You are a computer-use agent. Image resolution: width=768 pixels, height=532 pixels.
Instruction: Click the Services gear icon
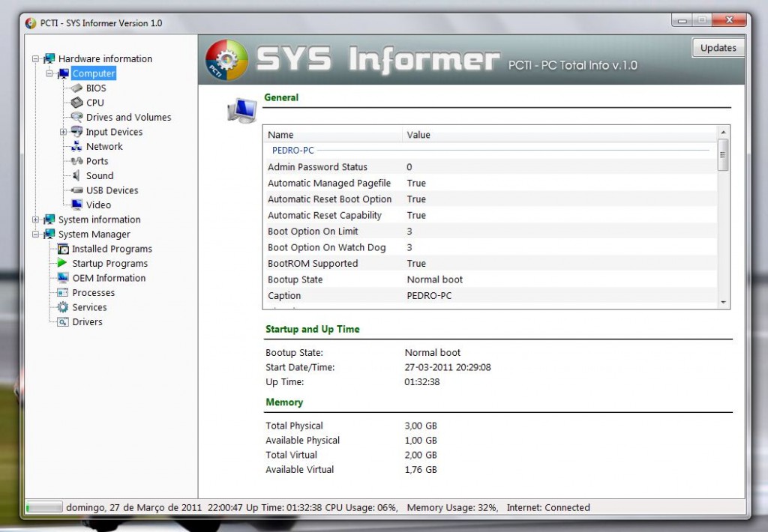[63, 307]
